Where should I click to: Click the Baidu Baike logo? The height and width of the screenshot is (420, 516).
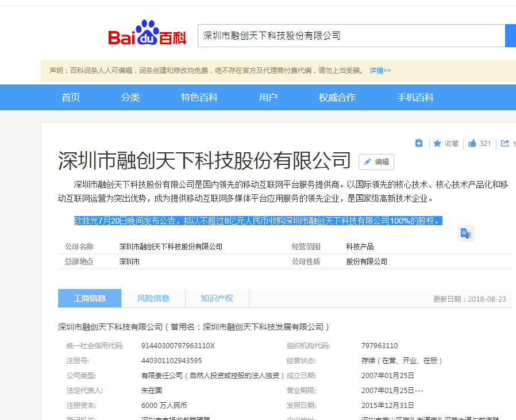pos(147,33)
